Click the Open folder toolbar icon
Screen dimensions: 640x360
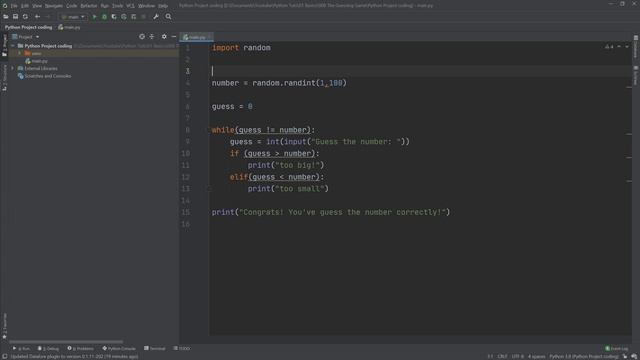(6, 17)
